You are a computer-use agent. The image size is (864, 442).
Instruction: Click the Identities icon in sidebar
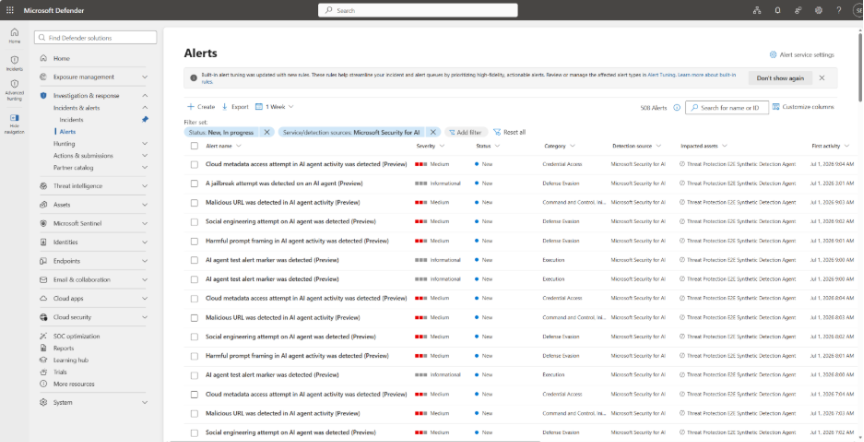pyautogui.click(x=44, y=242)
